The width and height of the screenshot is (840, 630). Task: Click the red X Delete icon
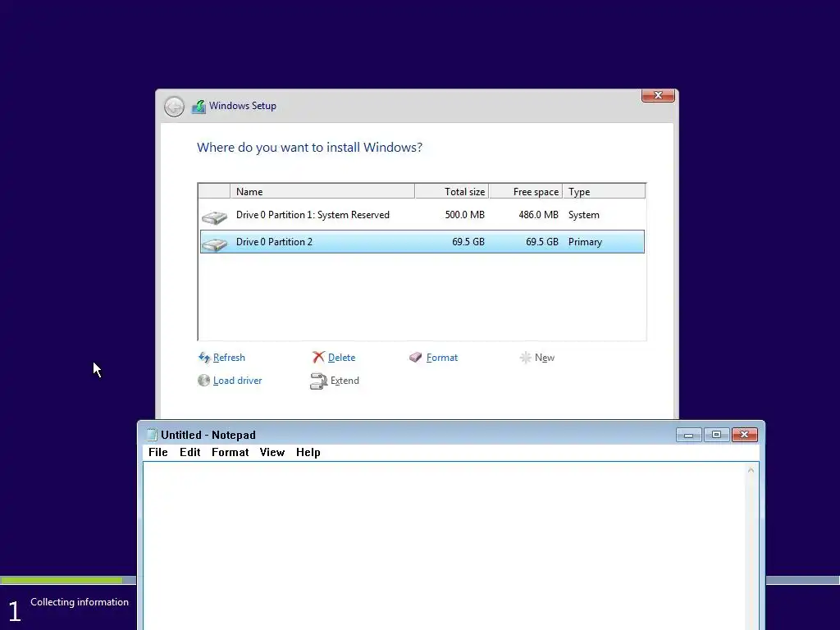[318, 358]
